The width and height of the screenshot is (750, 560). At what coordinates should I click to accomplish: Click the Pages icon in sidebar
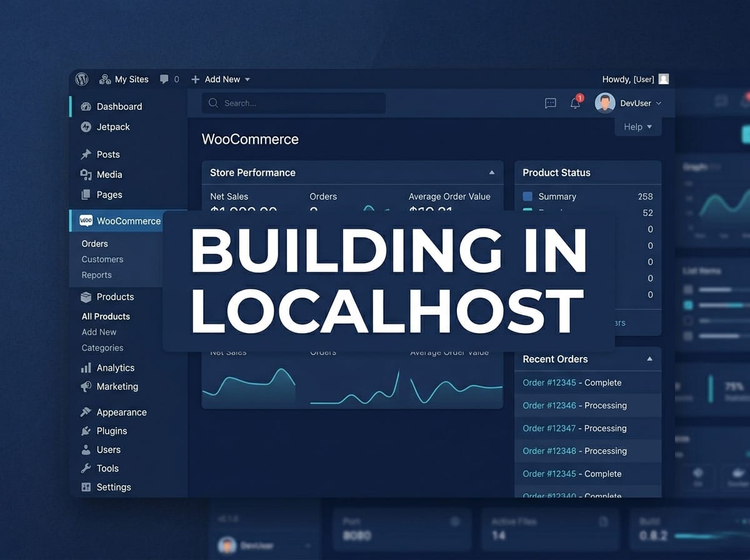coord(86,194)
